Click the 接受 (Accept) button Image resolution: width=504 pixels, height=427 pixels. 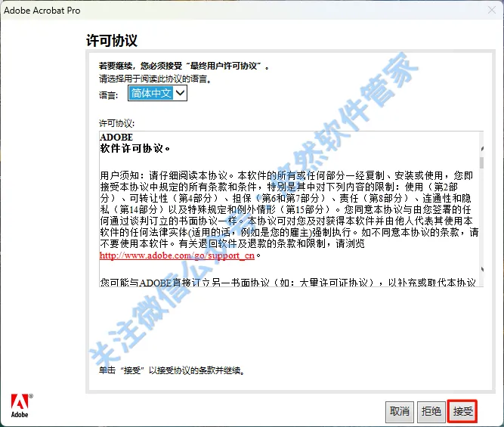click(x=462, y=411)
